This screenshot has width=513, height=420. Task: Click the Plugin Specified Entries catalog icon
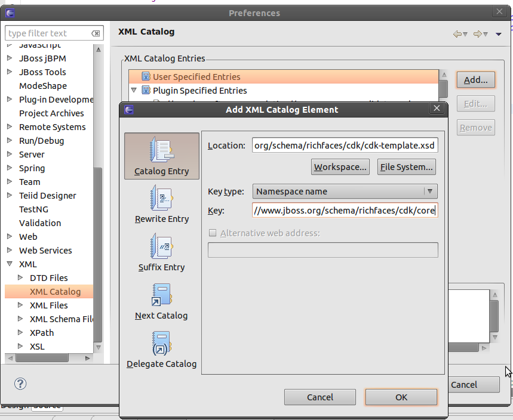coord(146,90)
